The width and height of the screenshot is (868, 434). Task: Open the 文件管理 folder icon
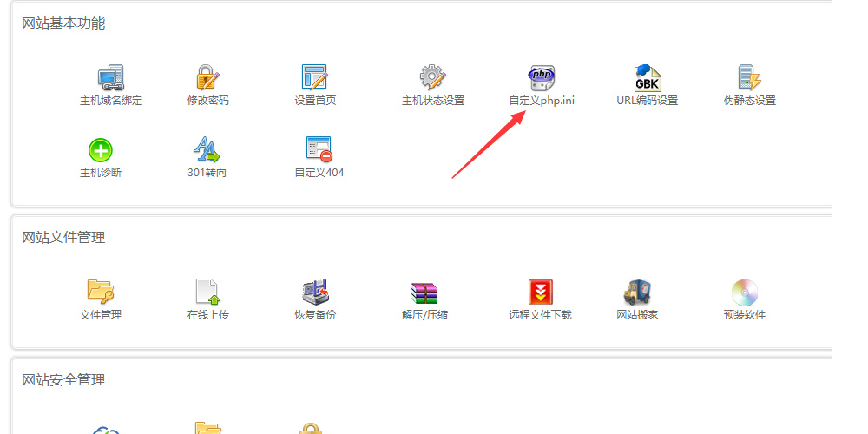pyautogui.click(x=101, y=292)
